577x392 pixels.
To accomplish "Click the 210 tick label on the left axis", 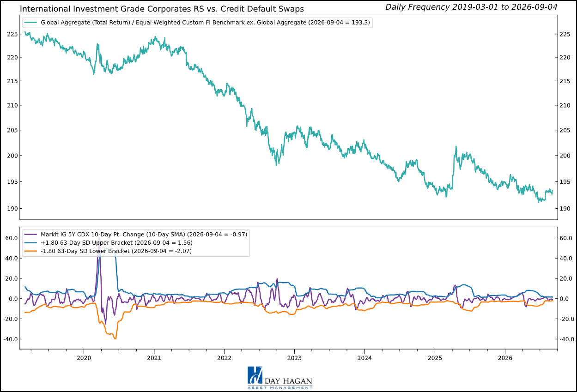I will click(12, 105).
